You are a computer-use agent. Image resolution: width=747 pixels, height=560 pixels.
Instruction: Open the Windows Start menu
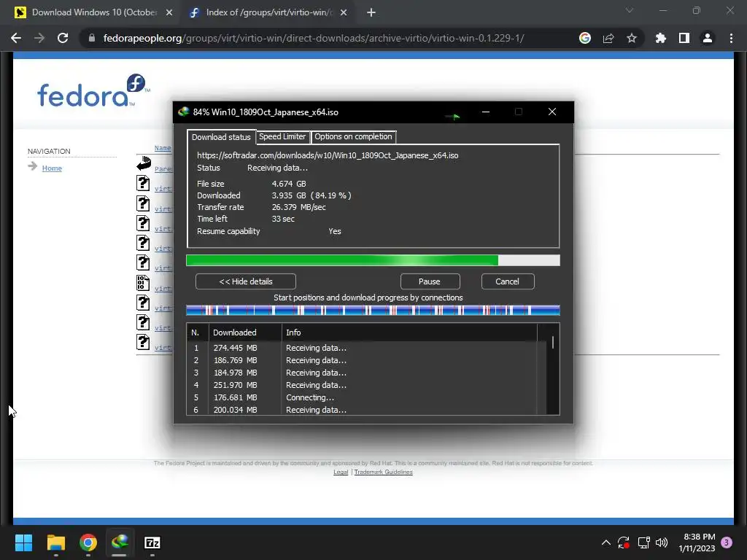click(23, 542)
